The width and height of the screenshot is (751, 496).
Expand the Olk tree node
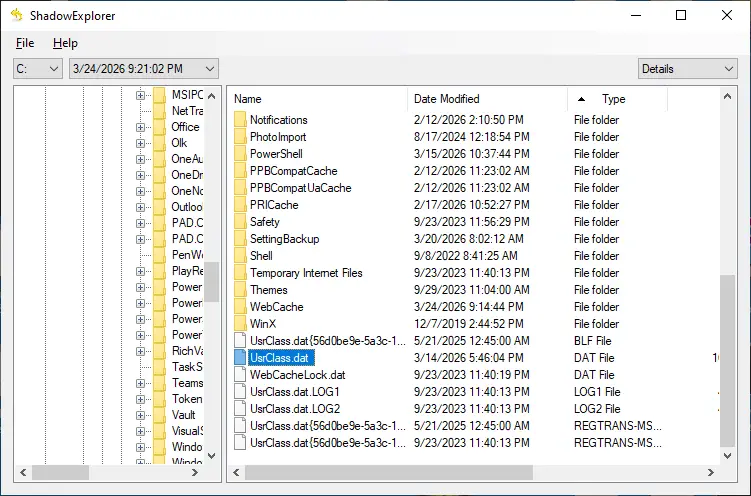point(140,143)
